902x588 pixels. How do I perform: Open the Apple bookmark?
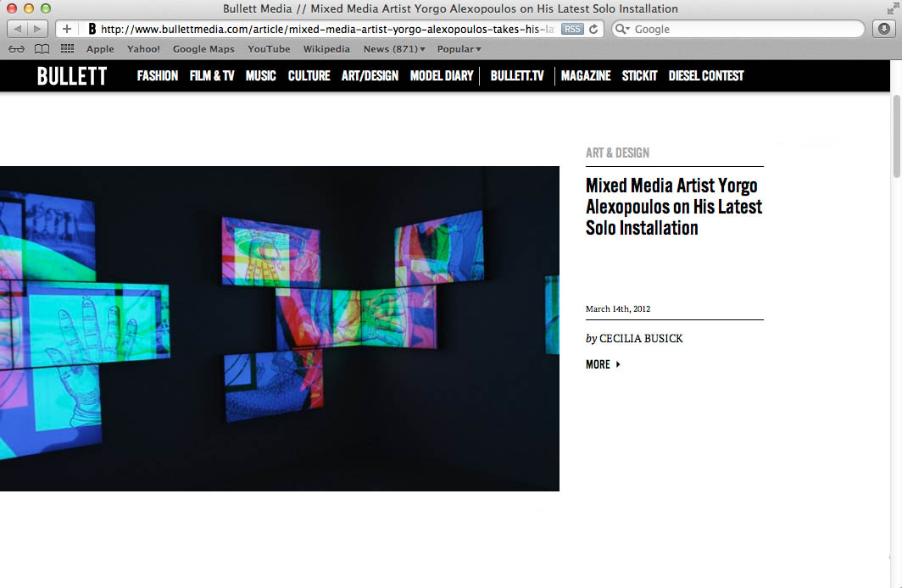100,49
